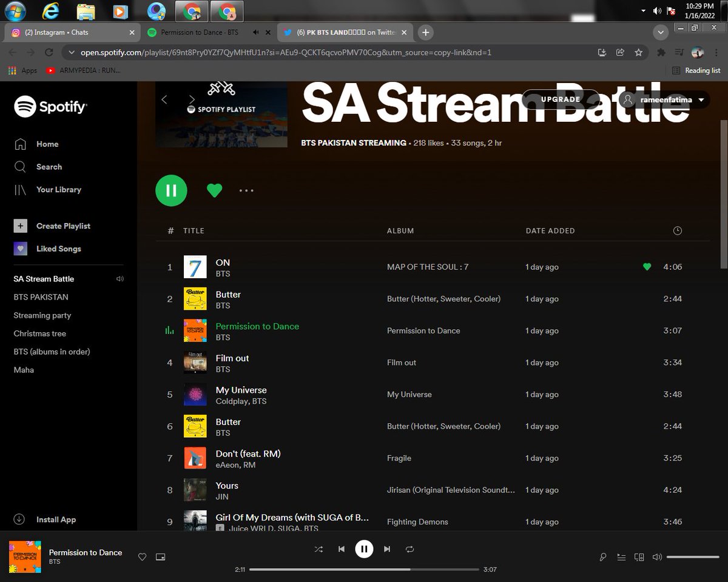Click the UPGRADE button
The width and height of the screenshot is (728, 582).
tap(561, 99)
